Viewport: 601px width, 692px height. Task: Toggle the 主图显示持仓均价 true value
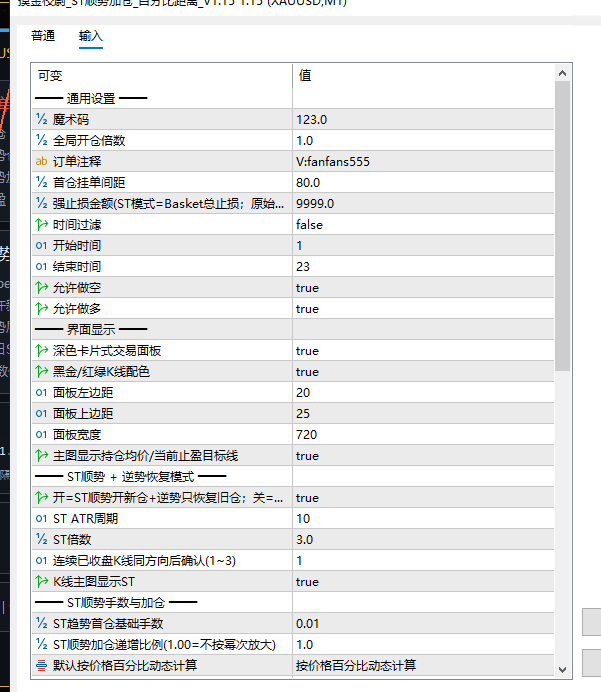click(423, 455)
